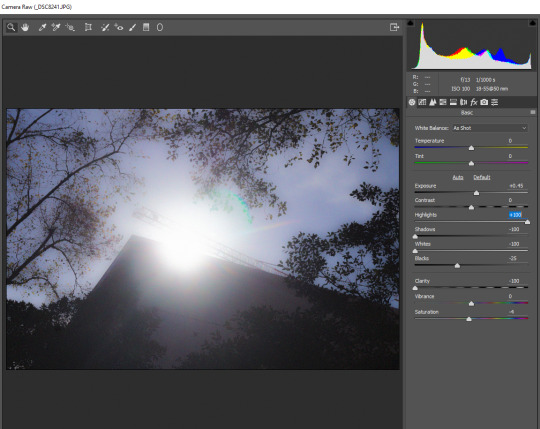Viewport: 540px width, 429px height.
Task: Select the Spot Removal tool
Action: click(x=105, y=27)
